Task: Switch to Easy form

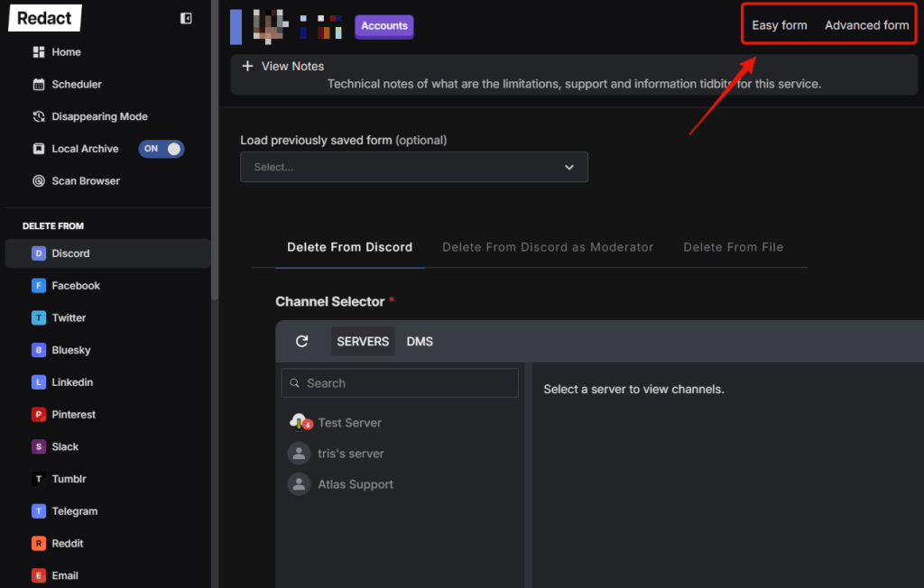Action: coord(780,25)
